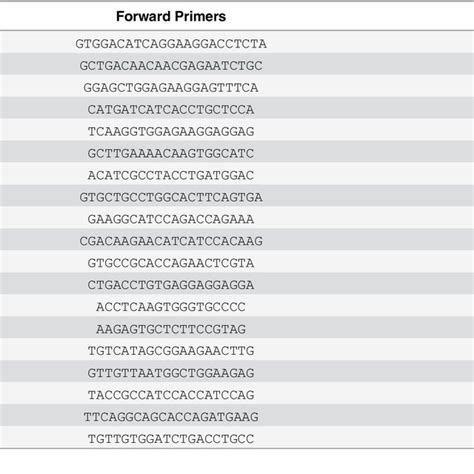
Task: Select primer GTGCTGCCTGGCACTTCAGTGA
Action: 171,197
